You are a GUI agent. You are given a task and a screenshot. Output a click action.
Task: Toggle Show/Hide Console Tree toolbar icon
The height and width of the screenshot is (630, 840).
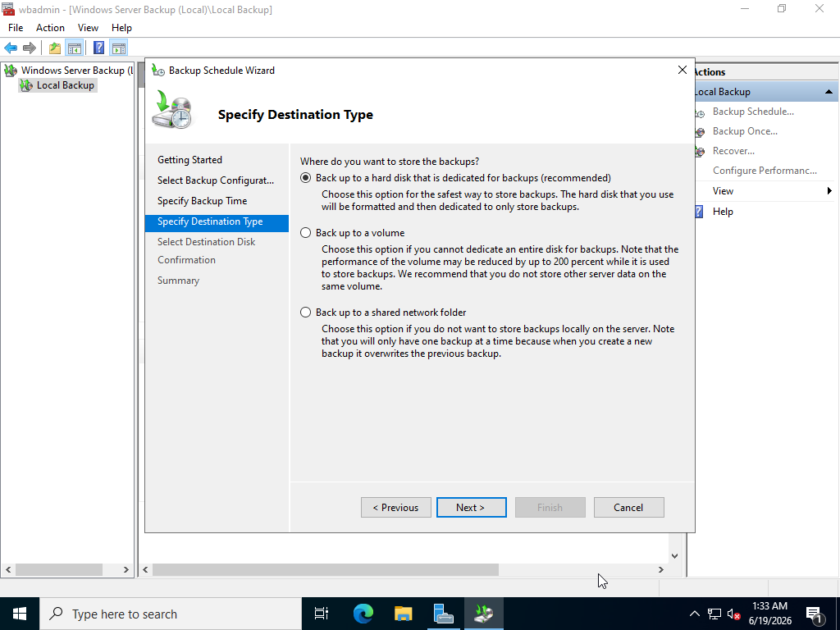[x=75, y=48]
